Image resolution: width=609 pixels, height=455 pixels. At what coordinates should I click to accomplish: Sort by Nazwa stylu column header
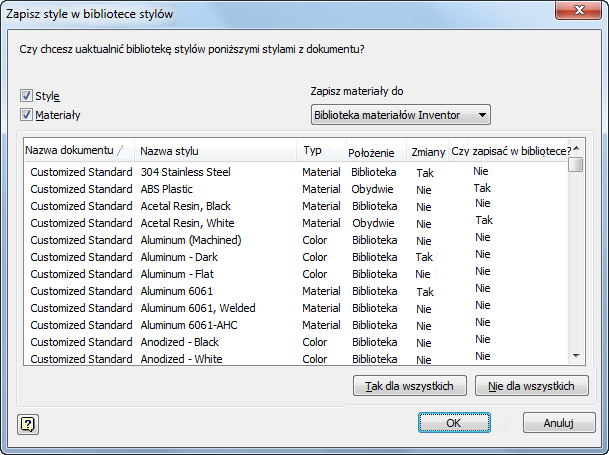click(x=169, y=151)
